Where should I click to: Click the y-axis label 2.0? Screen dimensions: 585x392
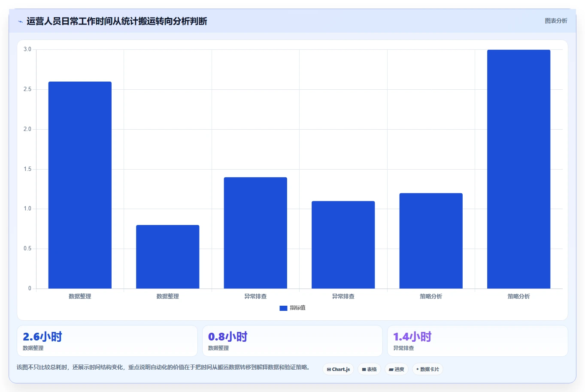pos(27,129)
